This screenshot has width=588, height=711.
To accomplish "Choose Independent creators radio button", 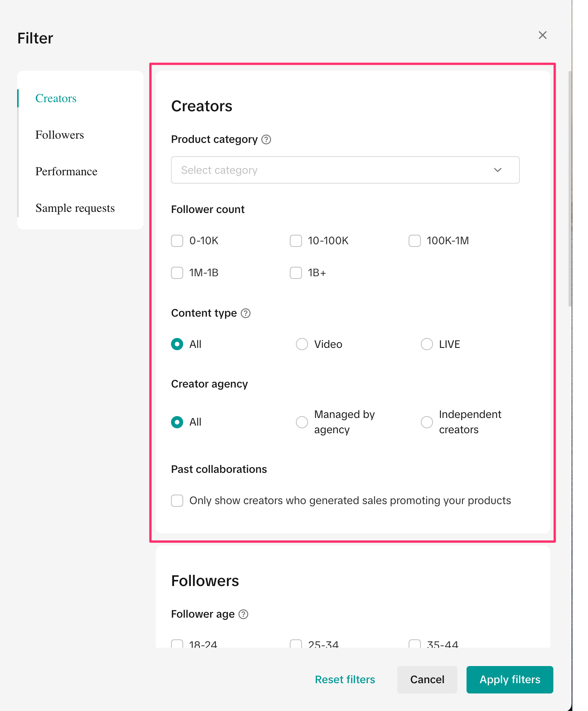I will pos(427,422).
